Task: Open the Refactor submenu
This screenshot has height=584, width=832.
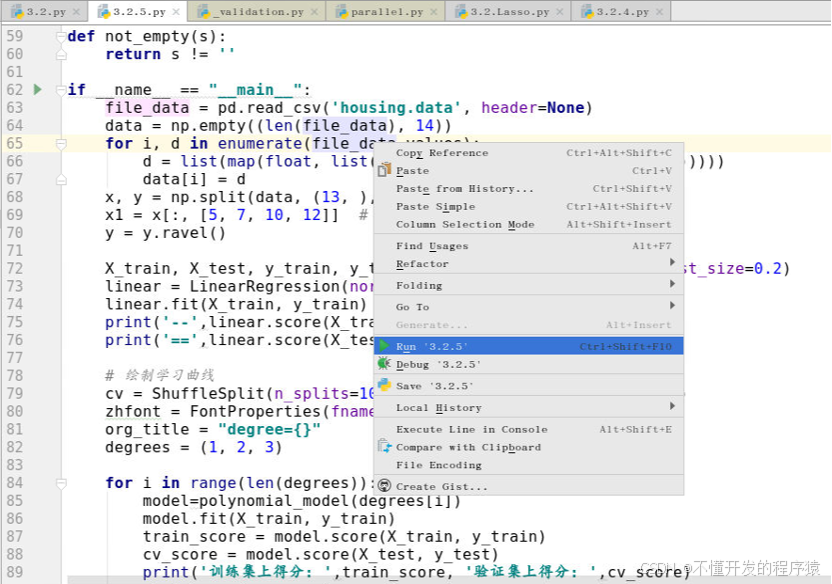Action: [528, 264]
